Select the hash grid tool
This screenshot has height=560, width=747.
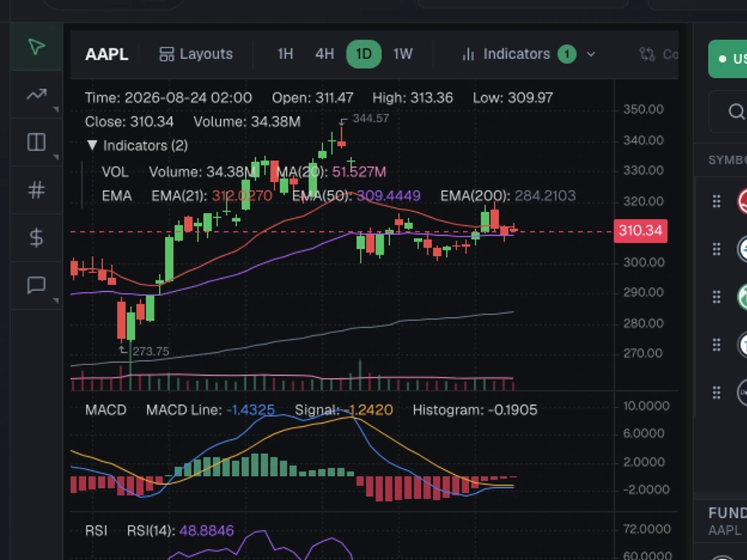point(36,190)
